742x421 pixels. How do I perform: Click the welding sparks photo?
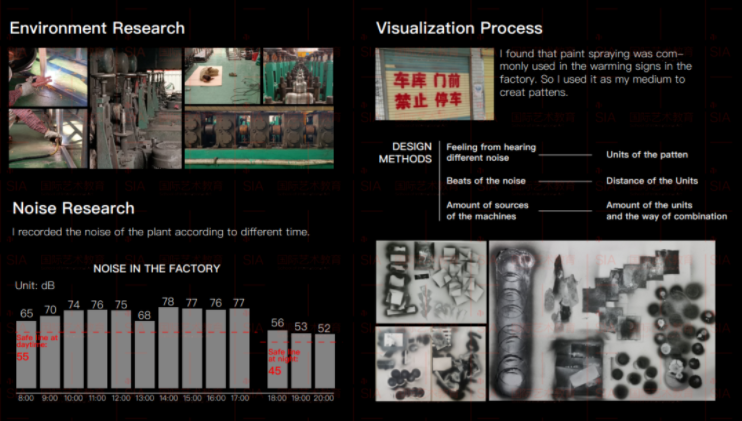point(47,138)
